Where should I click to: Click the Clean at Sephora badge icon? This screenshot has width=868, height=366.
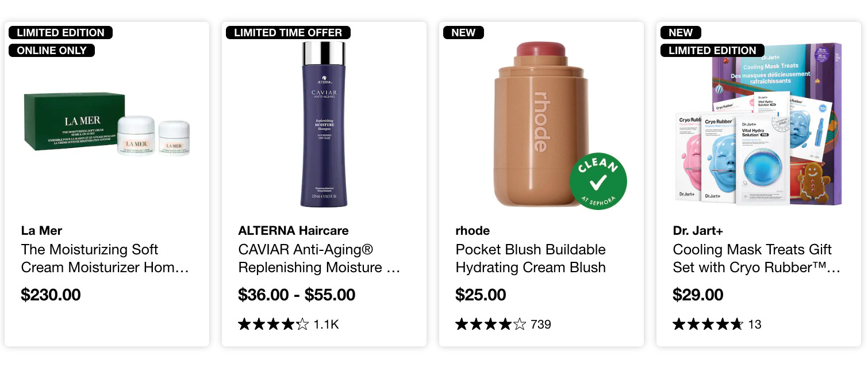[x=598, y=181]
